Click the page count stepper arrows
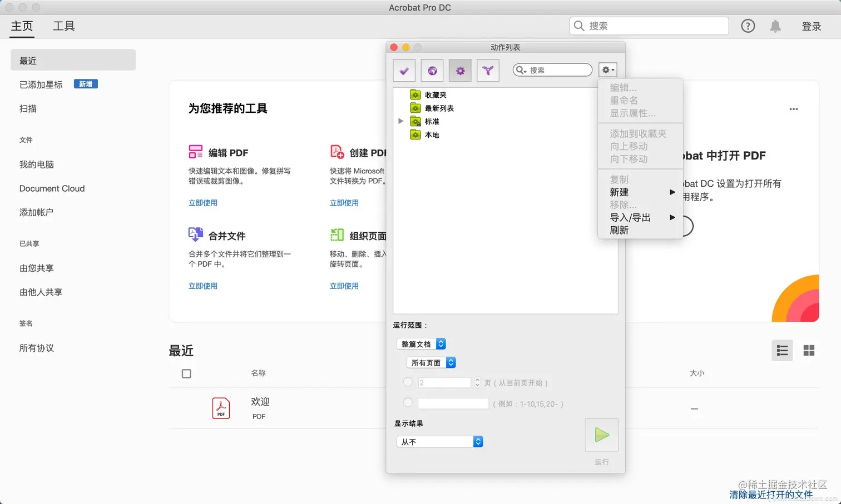841x504 pixels. tap(477, 382)
